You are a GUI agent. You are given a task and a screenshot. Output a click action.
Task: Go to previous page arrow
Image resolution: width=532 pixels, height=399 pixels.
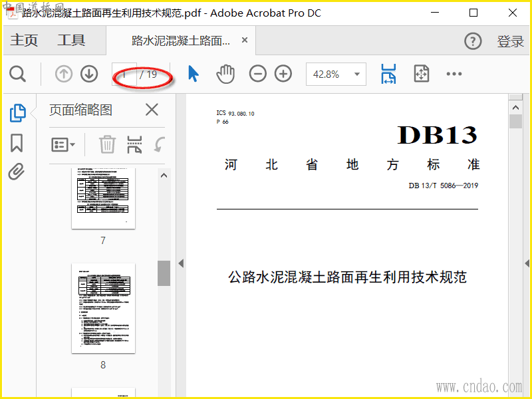(x=64, y=74)
